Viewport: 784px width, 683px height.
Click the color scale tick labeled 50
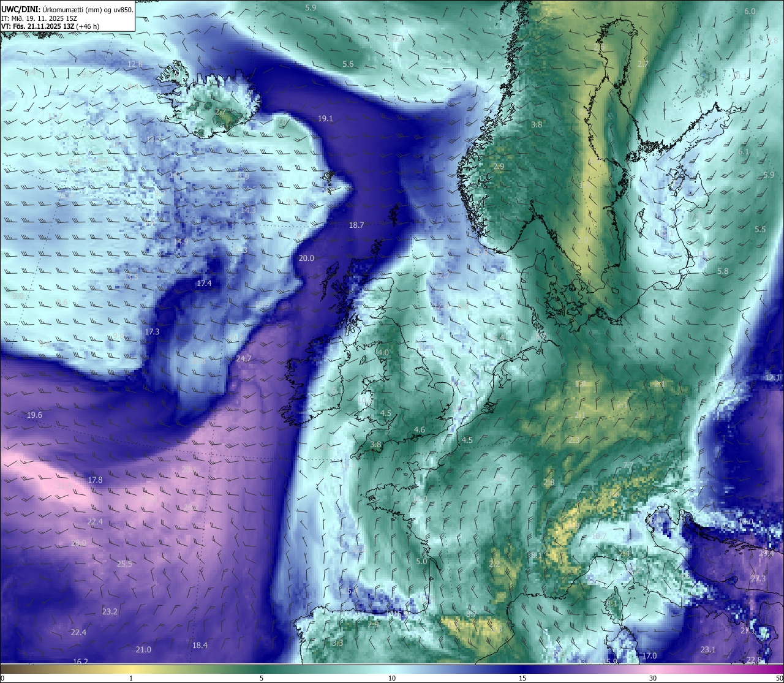coord(778,678)
